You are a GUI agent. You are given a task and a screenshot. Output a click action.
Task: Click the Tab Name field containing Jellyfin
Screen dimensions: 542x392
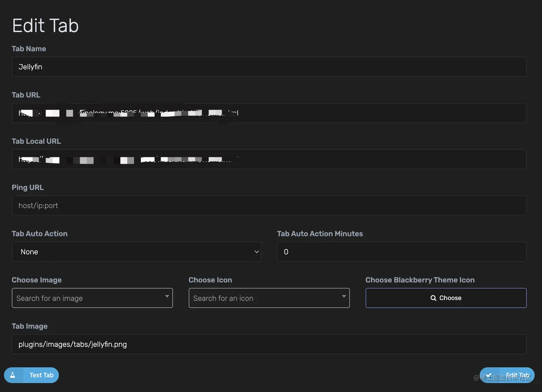(269, 67)
